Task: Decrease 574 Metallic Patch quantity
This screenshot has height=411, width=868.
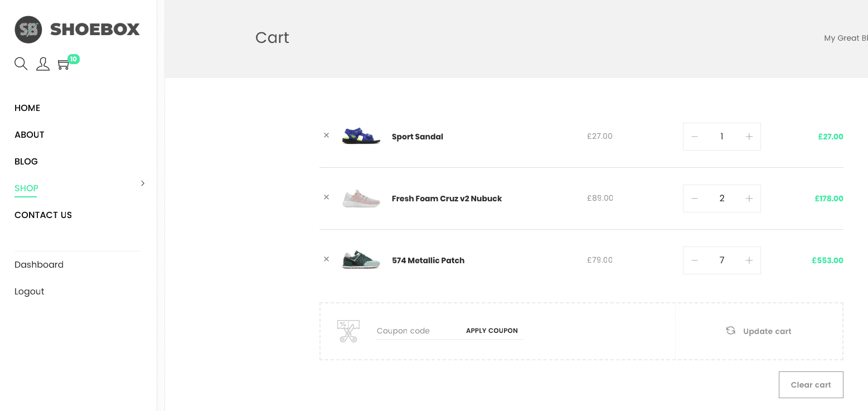Action: [695, 260]
